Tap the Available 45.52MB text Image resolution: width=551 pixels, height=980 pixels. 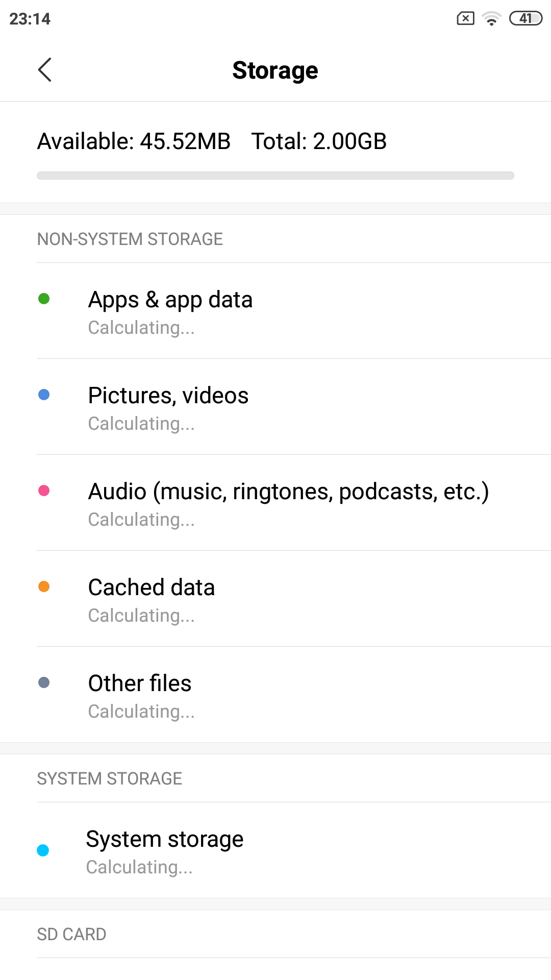[x=134, y=141]
